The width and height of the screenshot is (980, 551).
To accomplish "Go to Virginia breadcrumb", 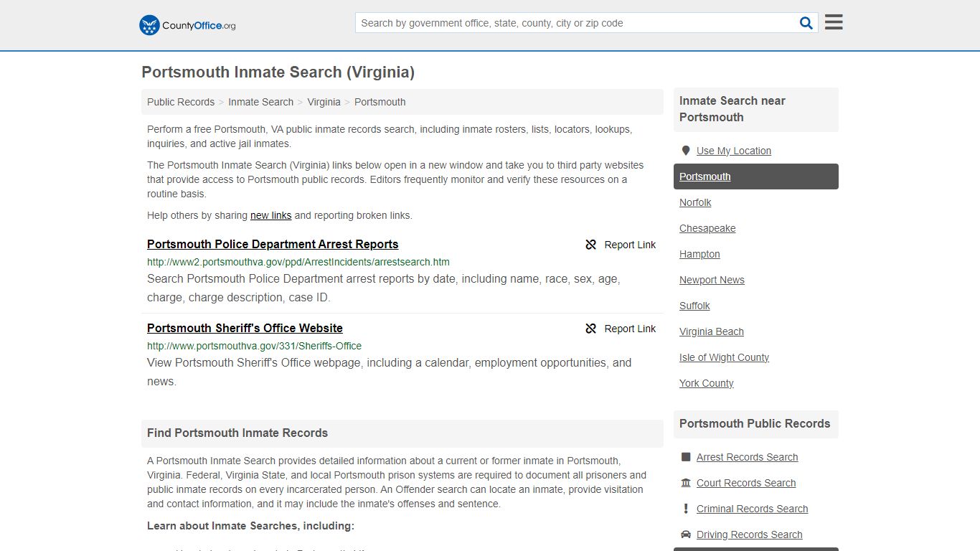I will pos(324,102).
